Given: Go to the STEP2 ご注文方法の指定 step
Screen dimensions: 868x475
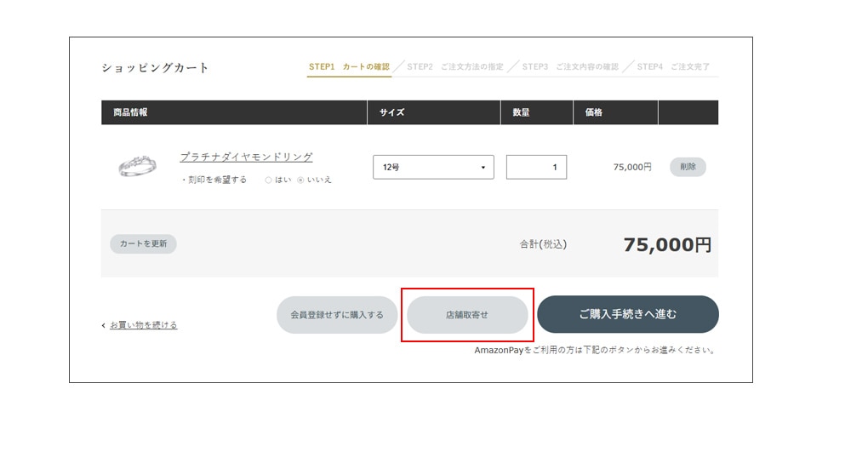Looking at the screenshot, I should [454, 66].
